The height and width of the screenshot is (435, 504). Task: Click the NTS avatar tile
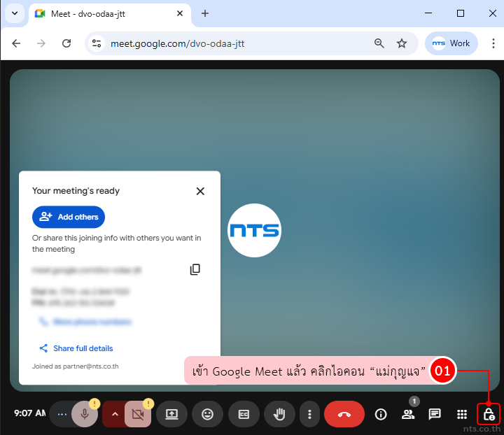(x=254, y=230)
